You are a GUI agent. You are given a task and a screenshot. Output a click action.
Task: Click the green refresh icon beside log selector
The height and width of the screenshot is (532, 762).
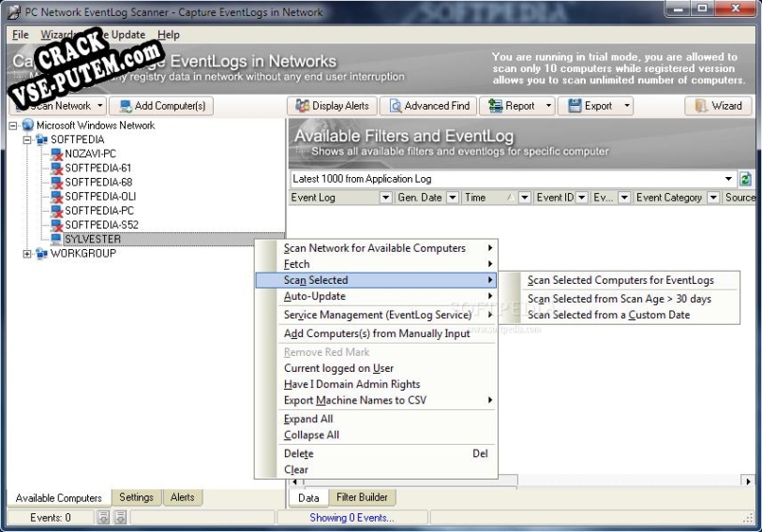click(x=746, y=179)
